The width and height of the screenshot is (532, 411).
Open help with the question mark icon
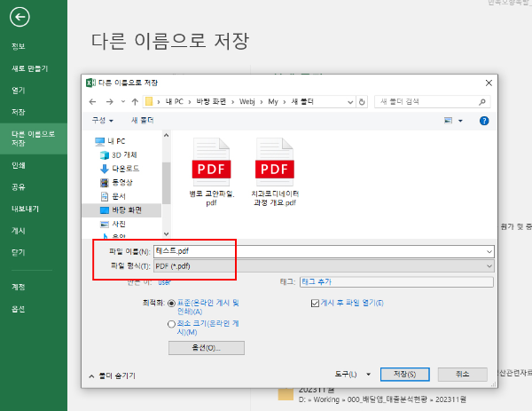[484, 121]
